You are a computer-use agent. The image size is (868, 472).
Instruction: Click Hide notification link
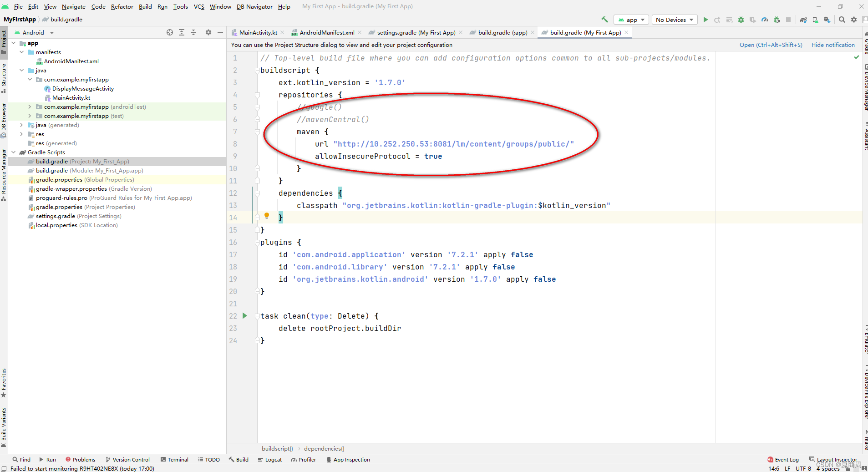833,45
